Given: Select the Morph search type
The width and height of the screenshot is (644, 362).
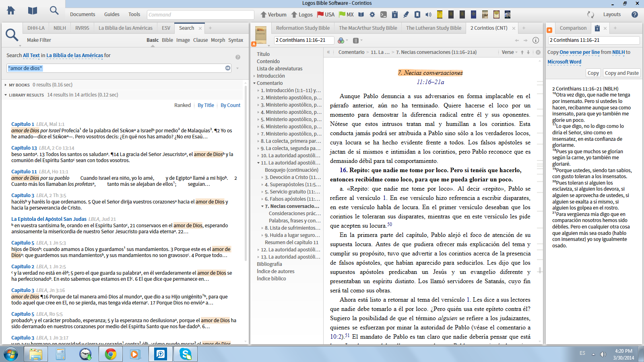Looking at the screenshot, I should (218, 40).
